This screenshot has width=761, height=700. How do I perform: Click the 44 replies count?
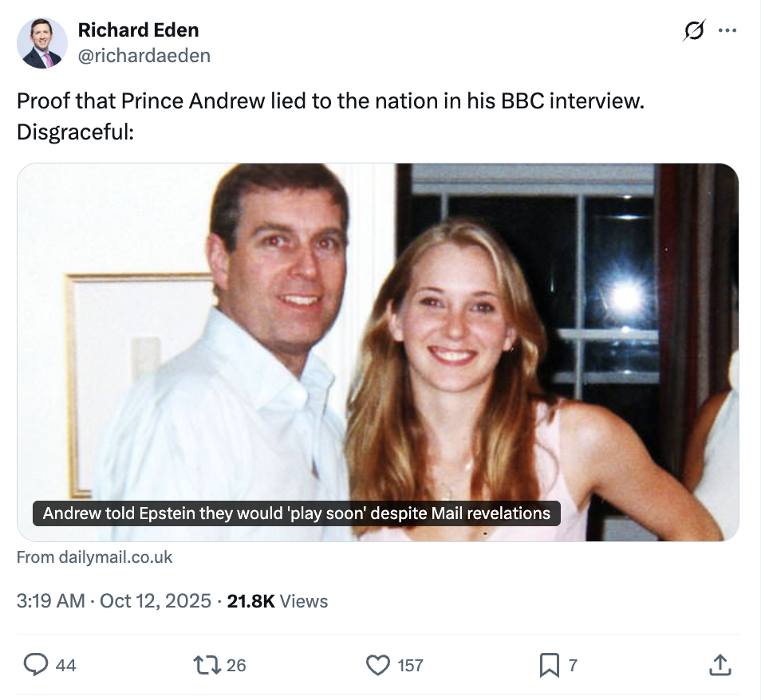[x=66, y=665]
